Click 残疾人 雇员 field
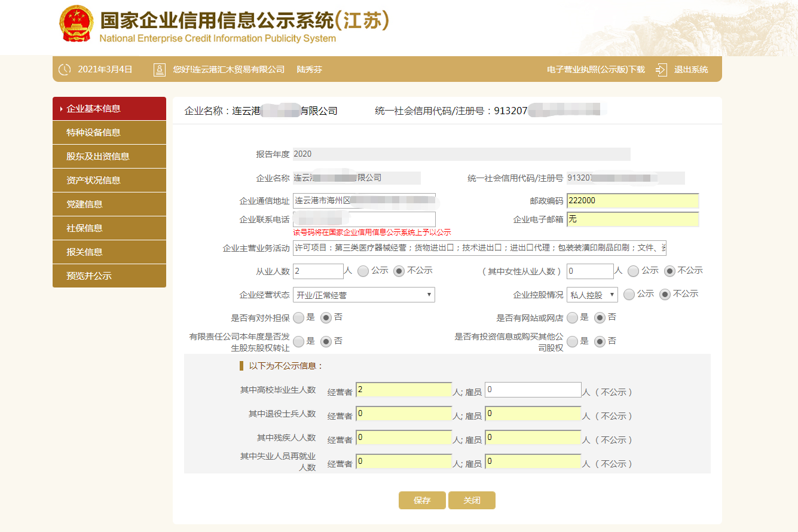This screenshot has width=798, height=532. tap(533, 438)
